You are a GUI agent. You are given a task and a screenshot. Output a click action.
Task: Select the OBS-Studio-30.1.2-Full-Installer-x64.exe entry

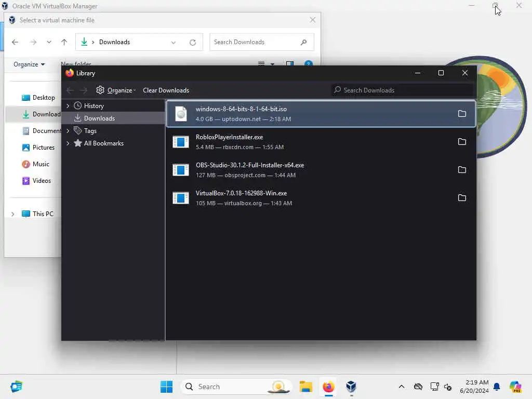coord(321,170)
